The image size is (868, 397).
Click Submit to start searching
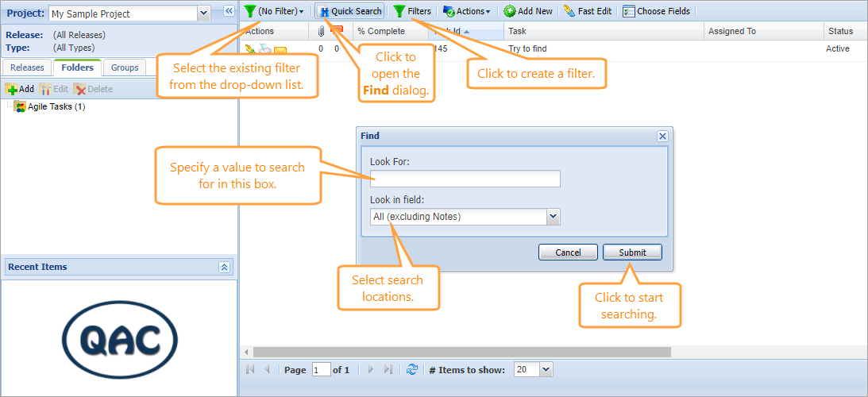click(632, 252)
